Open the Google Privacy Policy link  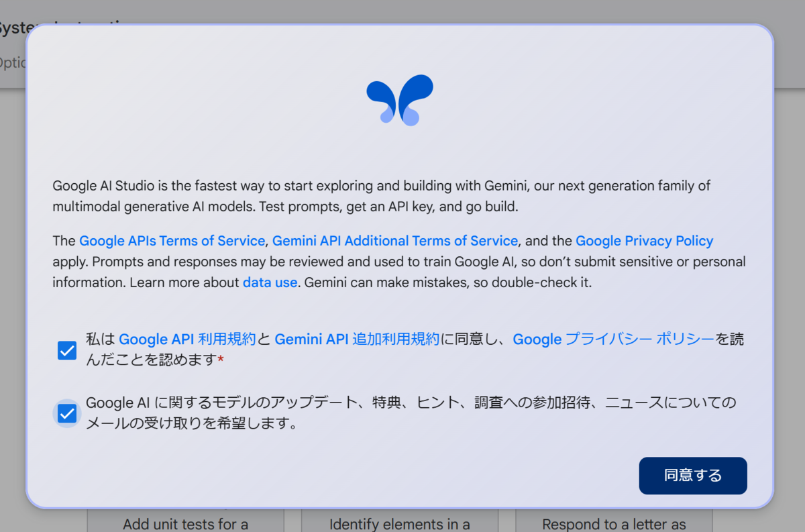pos(645,241)
